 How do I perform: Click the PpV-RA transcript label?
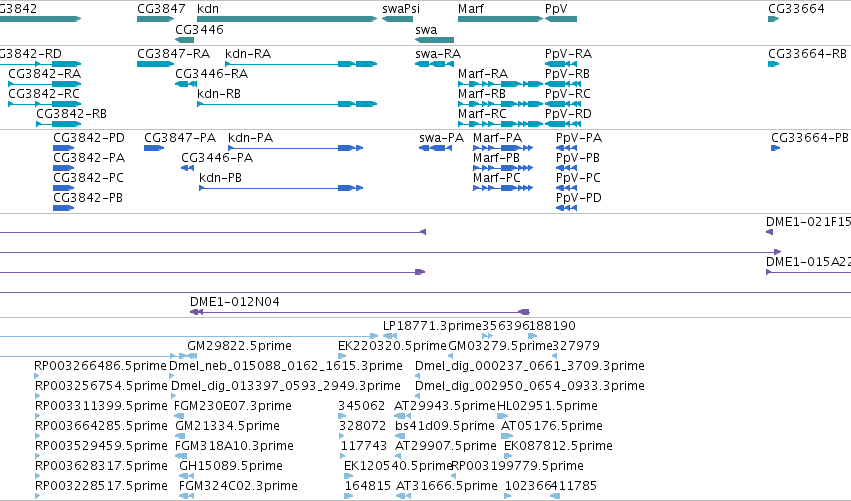click(x=568, y=54)
